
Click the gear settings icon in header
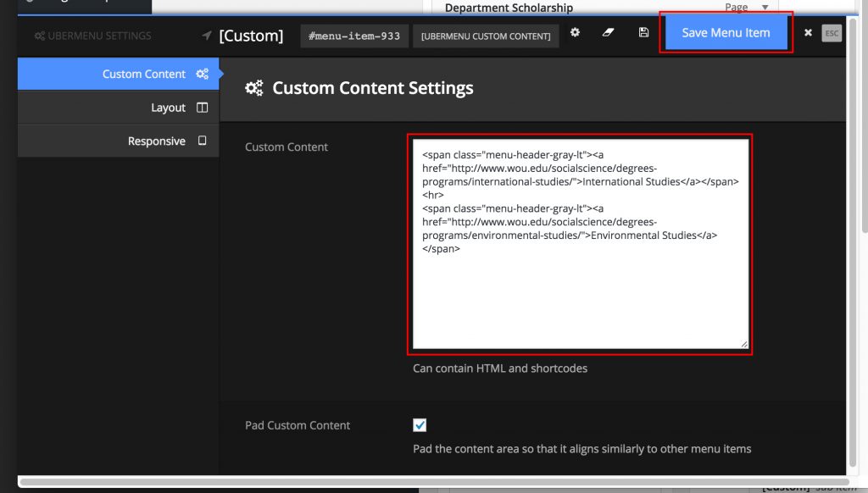click(575, 33)
